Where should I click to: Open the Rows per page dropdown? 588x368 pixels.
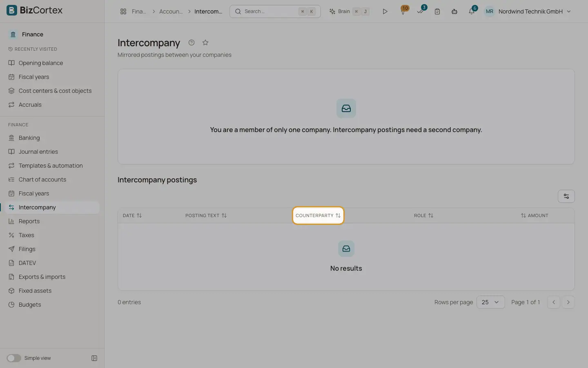point(491,302)
